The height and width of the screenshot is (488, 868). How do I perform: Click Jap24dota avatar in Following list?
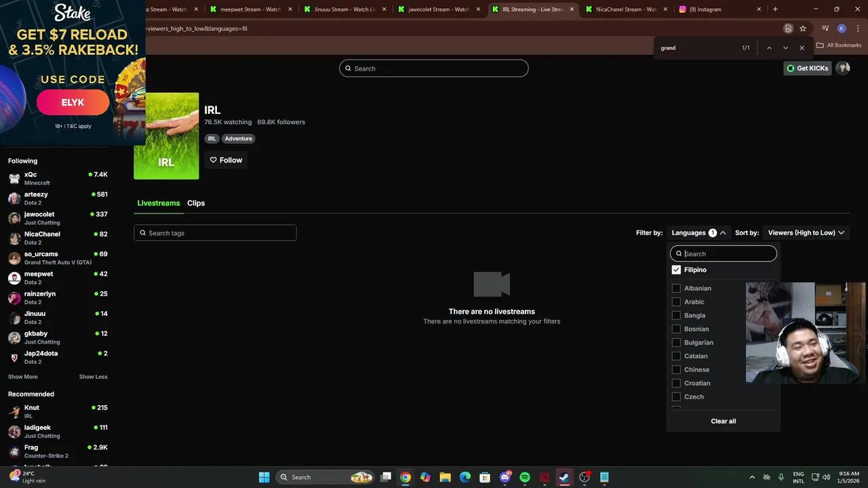point(14,357)
